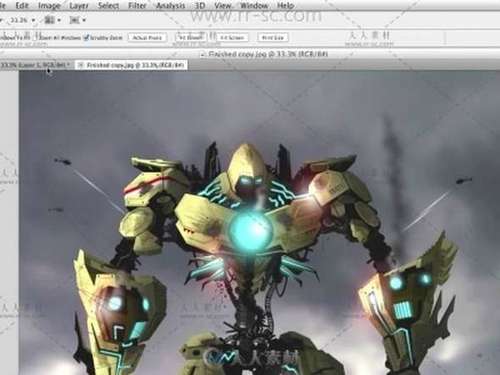The width and height of the screenshot is (500, 375).
Task: Click the Fill Screen button
Action: 232,37
